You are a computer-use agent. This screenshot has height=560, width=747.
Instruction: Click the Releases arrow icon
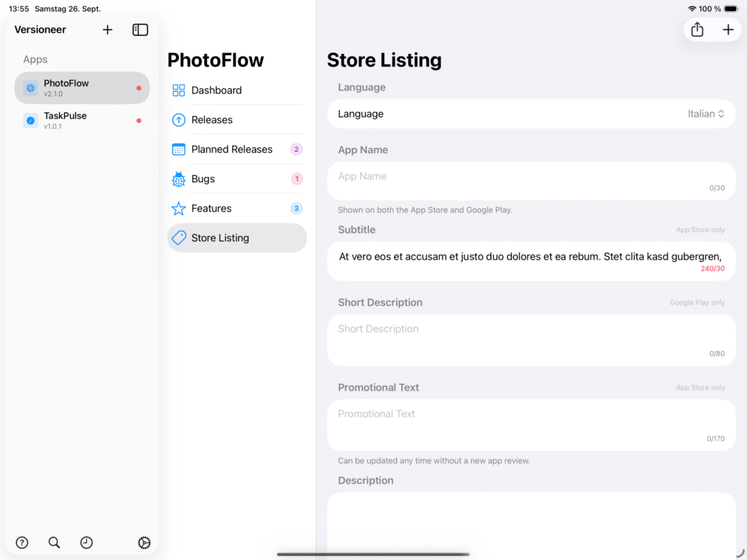coord(179,120)
